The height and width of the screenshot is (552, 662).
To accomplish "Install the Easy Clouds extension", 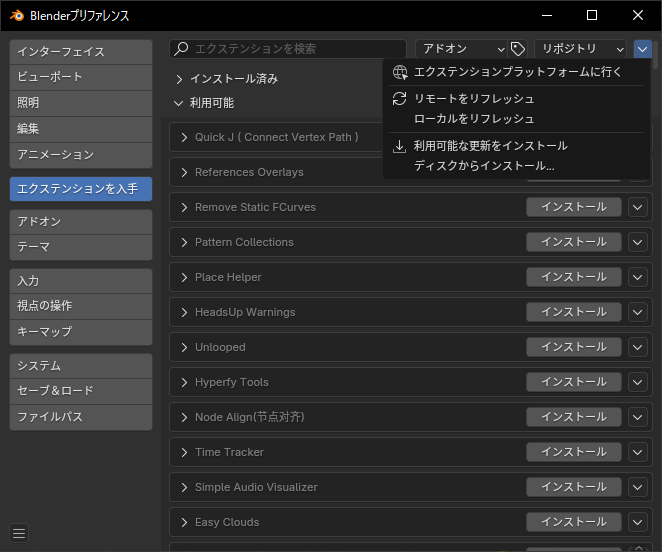I will pyautogui.click(x=574, y=522).
